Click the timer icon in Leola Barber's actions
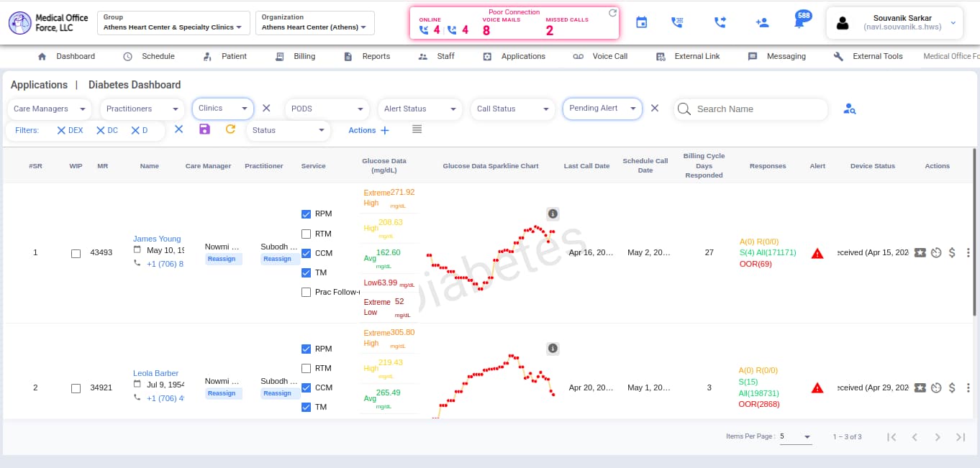Screen dimensions: 980x468 (x=936, y=387)
